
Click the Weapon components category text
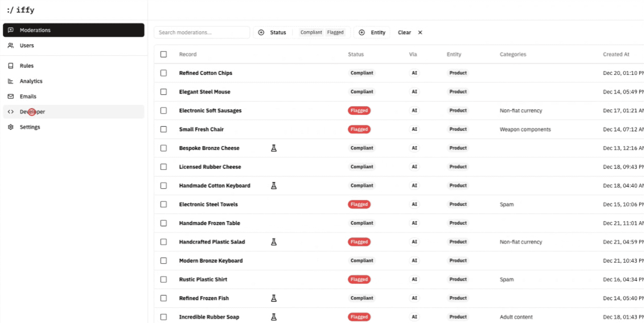tap(525, 129)
